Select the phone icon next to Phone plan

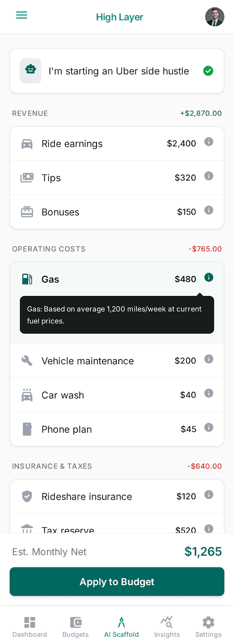[27, 429]
